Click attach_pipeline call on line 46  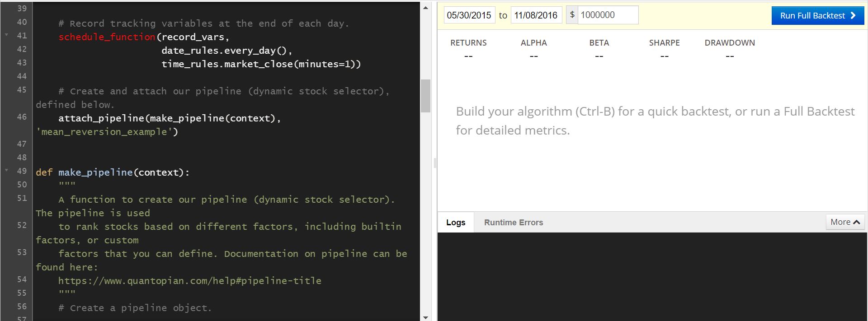point(170,118)
